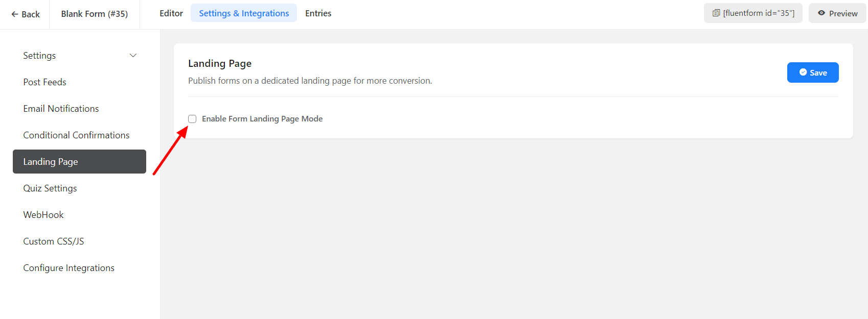Screen dimensions: 868x319
Task: Click the checkmark icon on Save
Action: pyautogui.click(x=803, y=72)
